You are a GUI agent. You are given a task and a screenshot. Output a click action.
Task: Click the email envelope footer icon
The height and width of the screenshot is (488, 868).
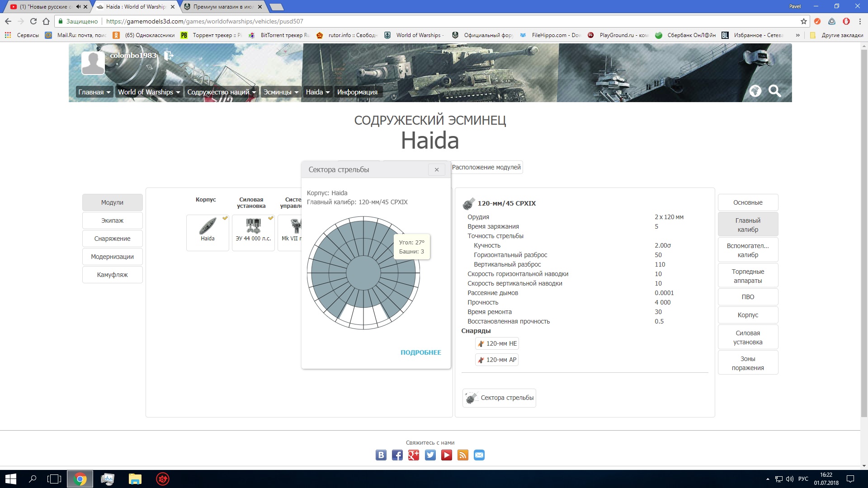coord(479,455)
